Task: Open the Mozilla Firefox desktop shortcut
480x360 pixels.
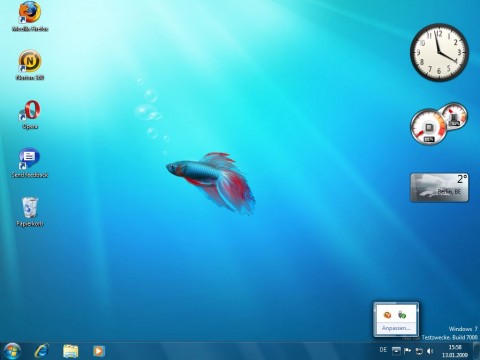Action: click(30, 17)
